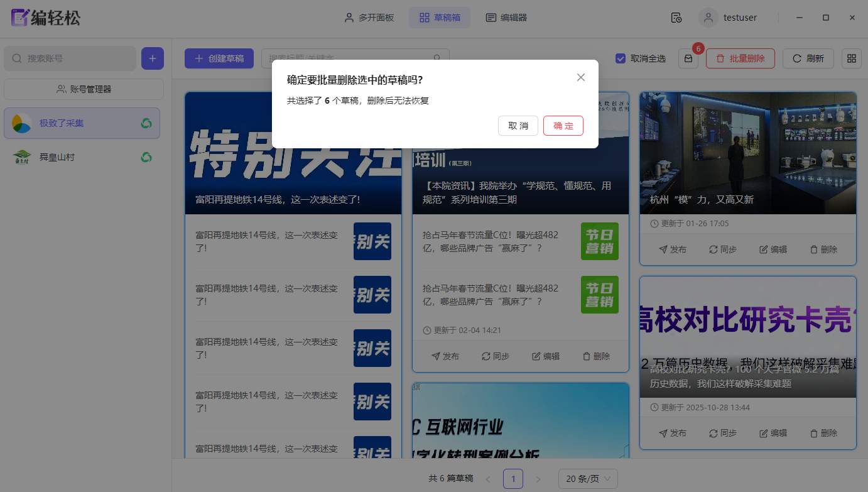Publish the draft updated 02-04 14:21
This screenshot has width=868, height=492.
(445, 356)
